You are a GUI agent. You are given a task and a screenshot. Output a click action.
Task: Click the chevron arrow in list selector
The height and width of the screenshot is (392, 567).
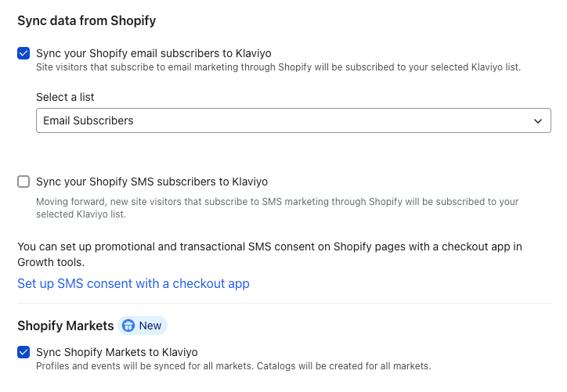pos(538,121)
